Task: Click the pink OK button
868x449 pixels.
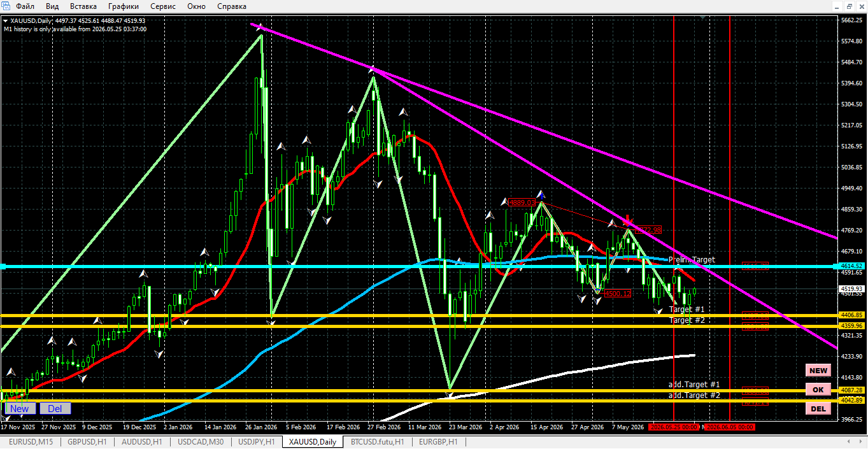Action: point(818,389)
